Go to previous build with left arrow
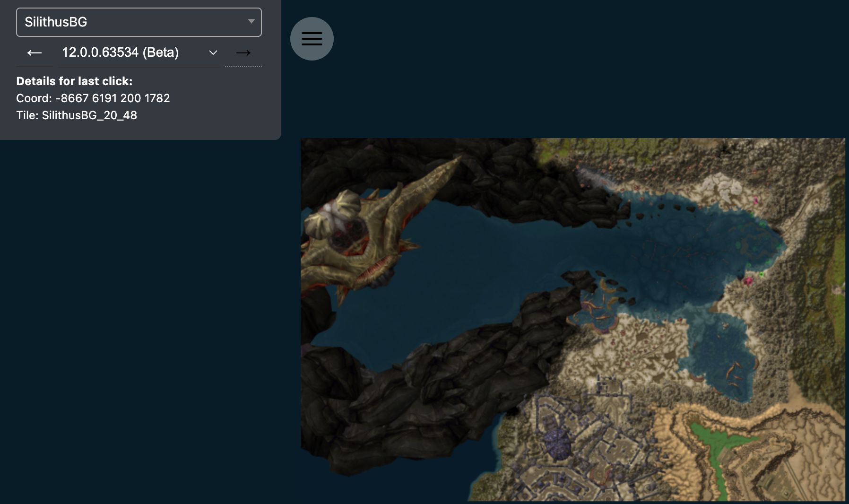 [x=35, y=52]
